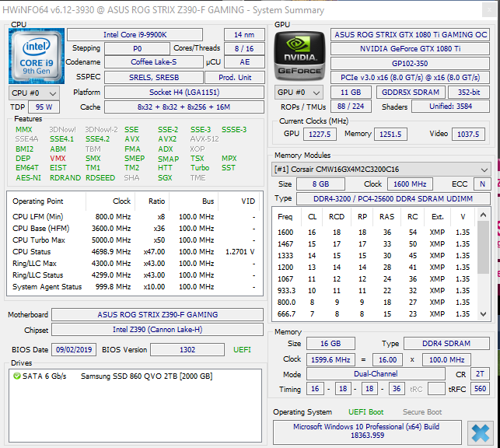Open the GPU #0 selector dropdown
Viewport: 500px width, 448px height.
[x=299, y=93]
